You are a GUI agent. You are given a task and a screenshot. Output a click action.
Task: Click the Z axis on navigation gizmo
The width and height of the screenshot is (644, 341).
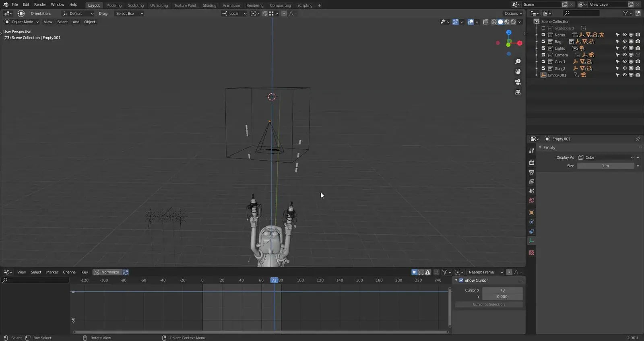coord(509,32)
